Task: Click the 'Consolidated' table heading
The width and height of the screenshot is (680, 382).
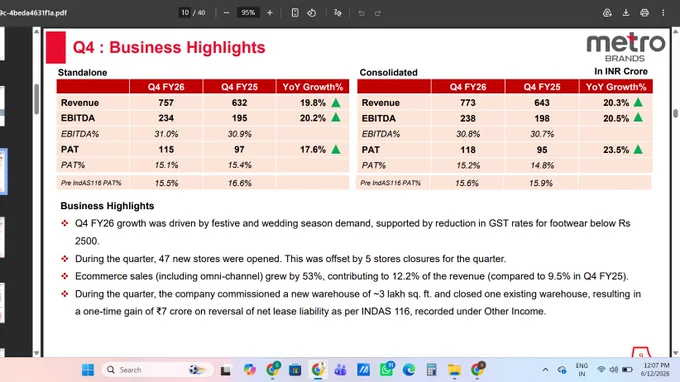Action: (389, 72)
